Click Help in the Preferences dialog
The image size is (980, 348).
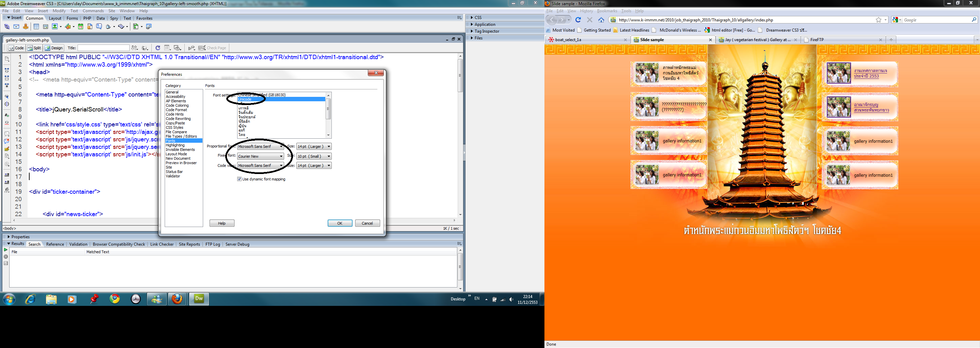(222, 223)
